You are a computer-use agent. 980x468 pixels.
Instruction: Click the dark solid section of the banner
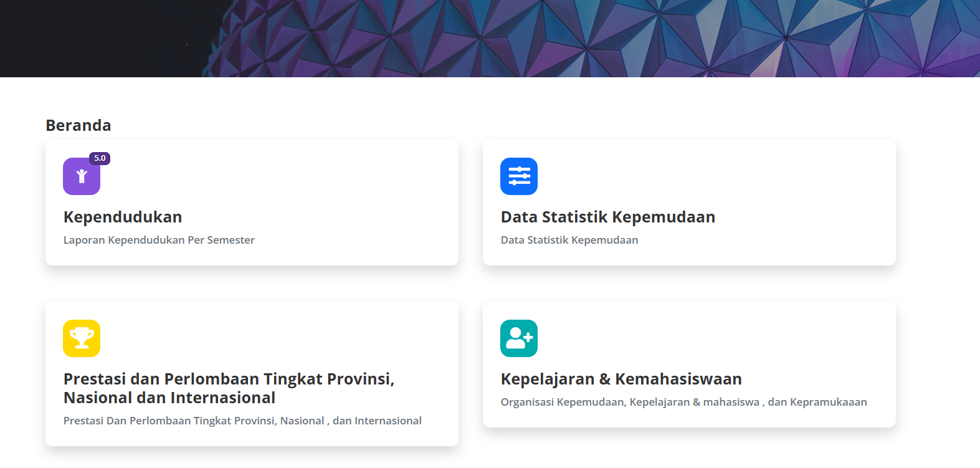coord(93,37)
